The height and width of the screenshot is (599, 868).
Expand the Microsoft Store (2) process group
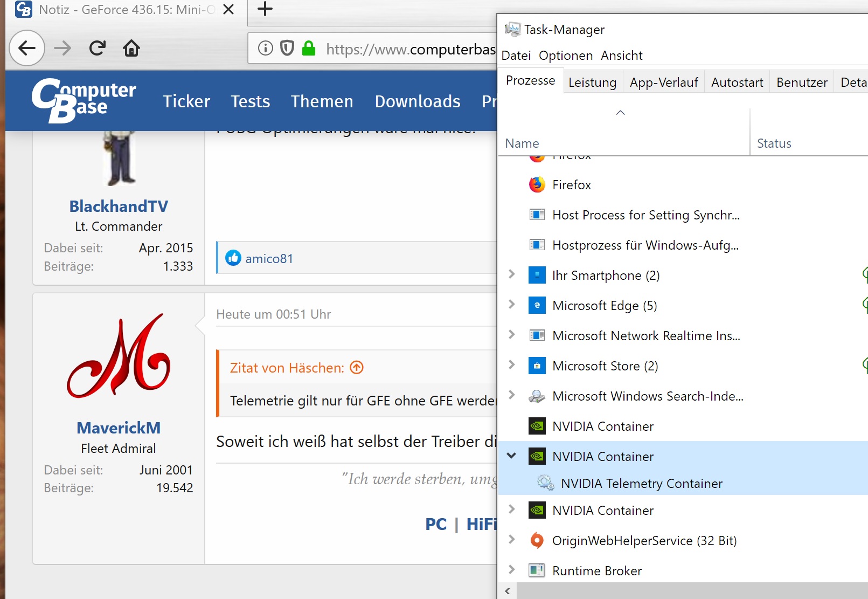tap(512, 365)
